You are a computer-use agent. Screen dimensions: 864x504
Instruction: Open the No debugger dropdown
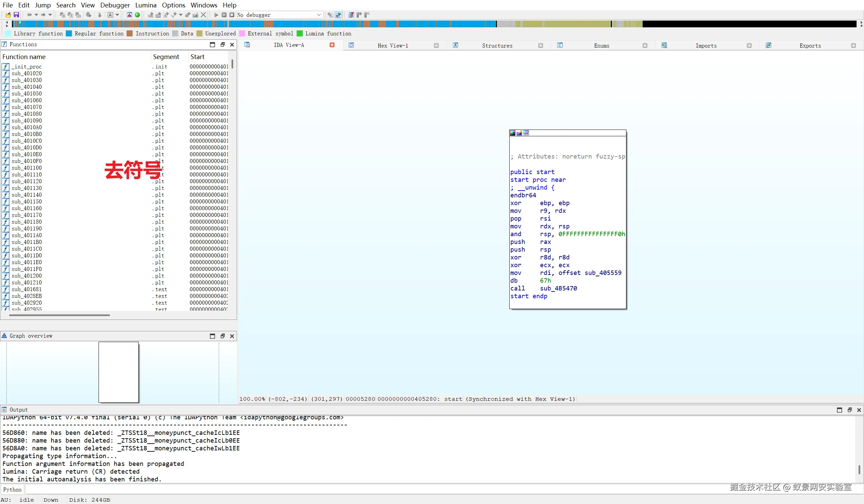click(319, 15)
